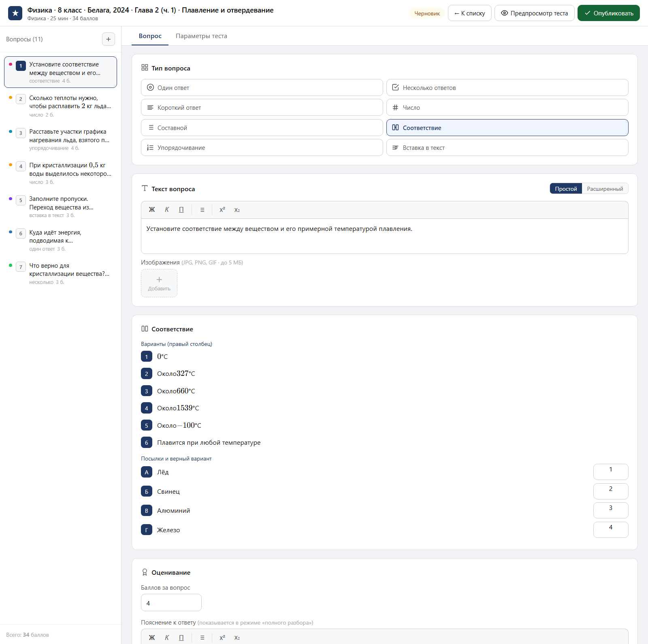Click the star logo icon in the header
Screen dimensions: 648x644
point(15,13)
